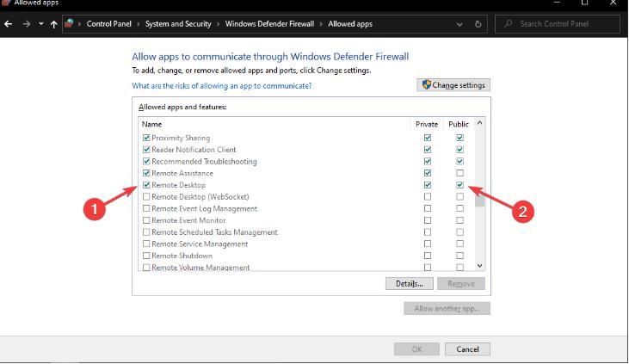
Task: Toggle Public checkbox for Proximity Sharing
Action: click(459, 138)
